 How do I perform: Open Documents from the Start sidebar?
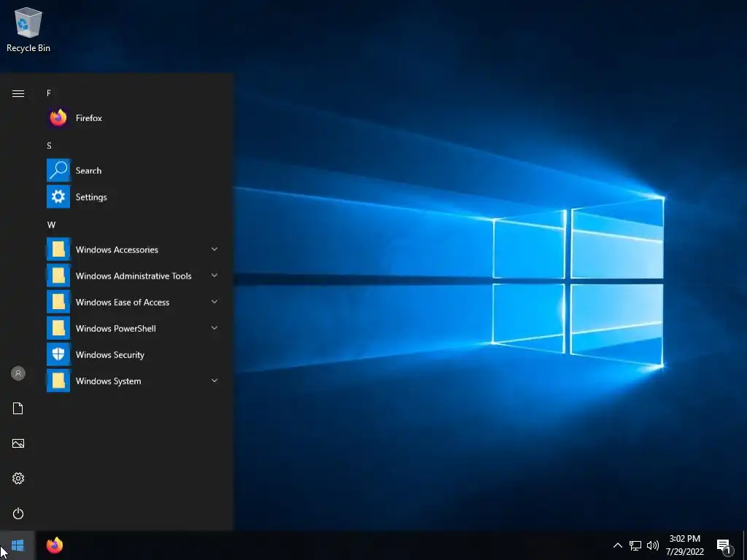point(18,408)
